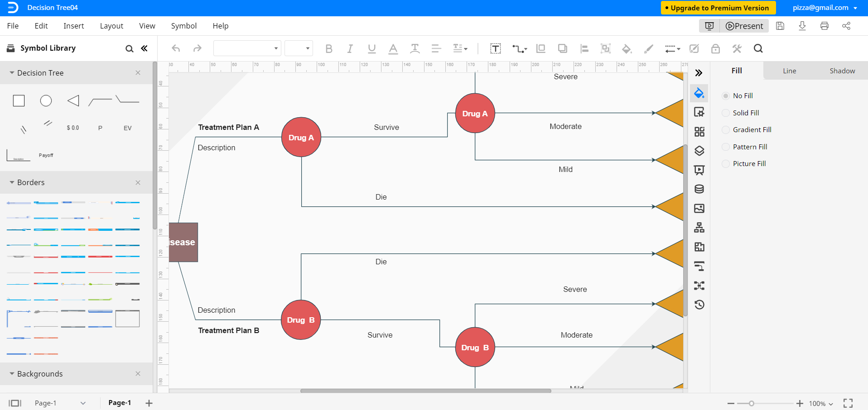
Task: Click the Present button
Action: pyautogui.click(x=744, y=26)
